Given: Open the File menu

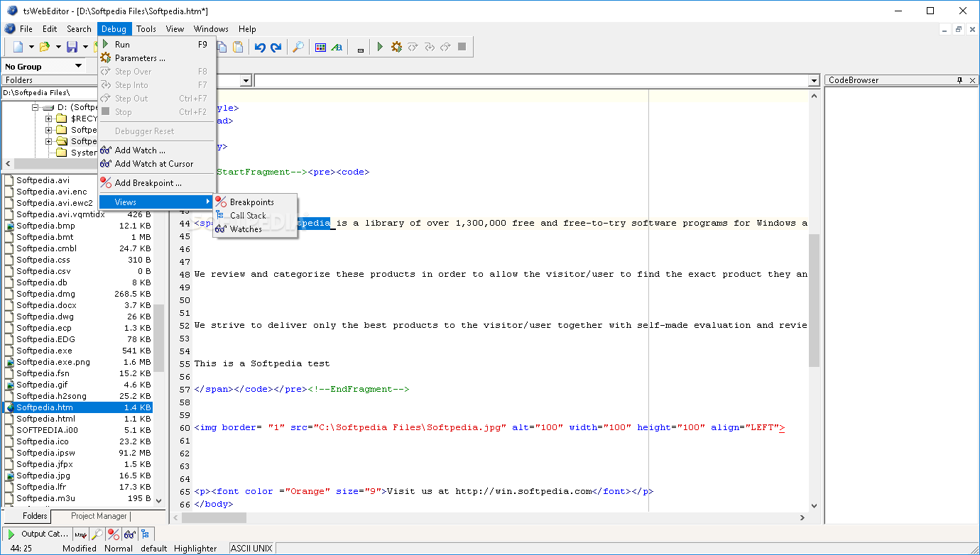Looking at the screenshot, I should [26, 29].
